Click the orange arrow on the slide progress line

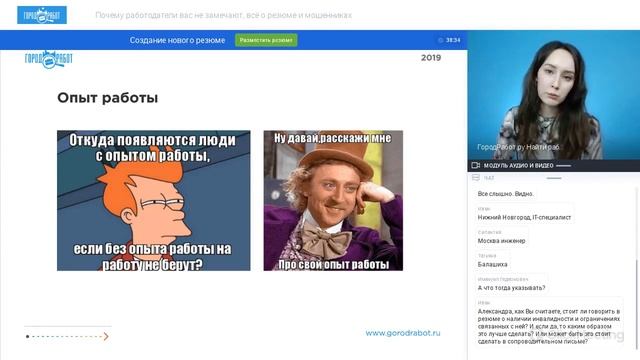(106, 336)
